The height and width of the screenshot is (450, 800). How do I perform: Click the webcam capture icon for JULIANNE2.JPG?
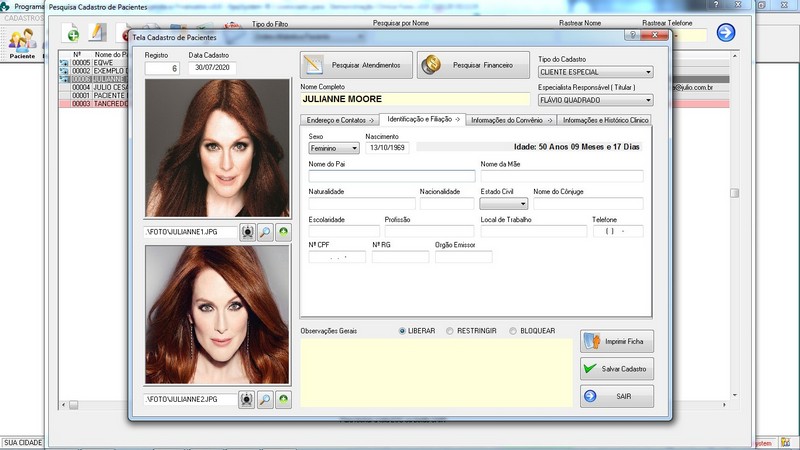pos(247,399)
